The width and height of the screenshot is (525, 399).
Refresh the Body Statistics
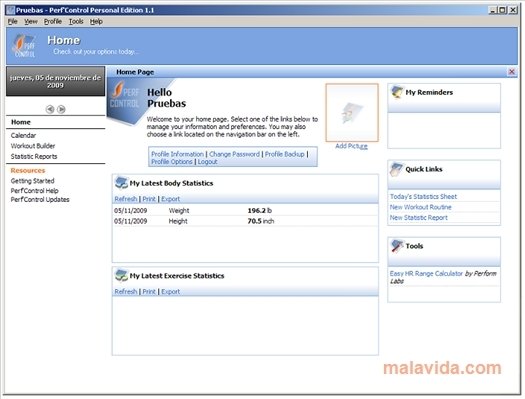coord(126,199)
